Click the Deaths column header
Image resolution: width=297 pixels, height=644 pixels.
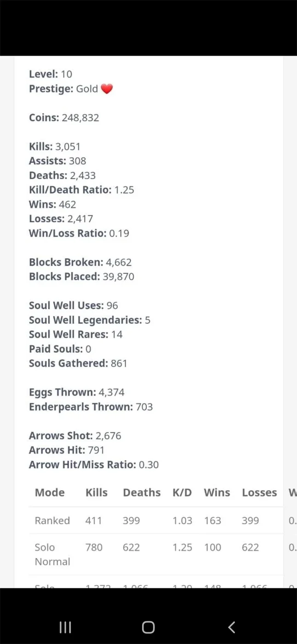142,492
